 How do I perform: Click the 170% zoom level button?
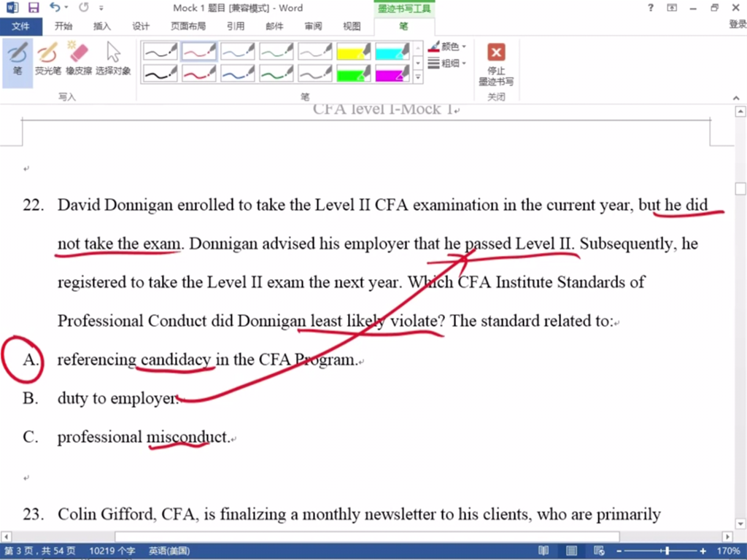tap(729, 551)
